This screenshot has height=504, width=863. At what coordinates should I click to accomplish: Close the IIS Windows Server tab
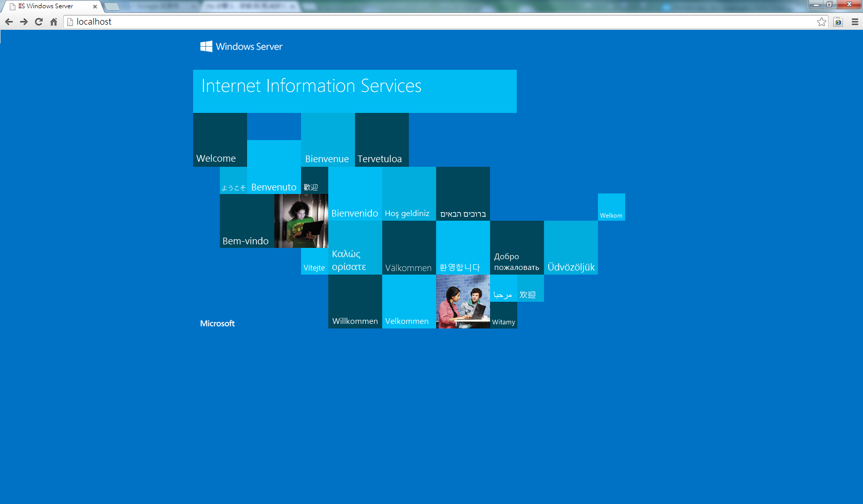coord(95,7)
